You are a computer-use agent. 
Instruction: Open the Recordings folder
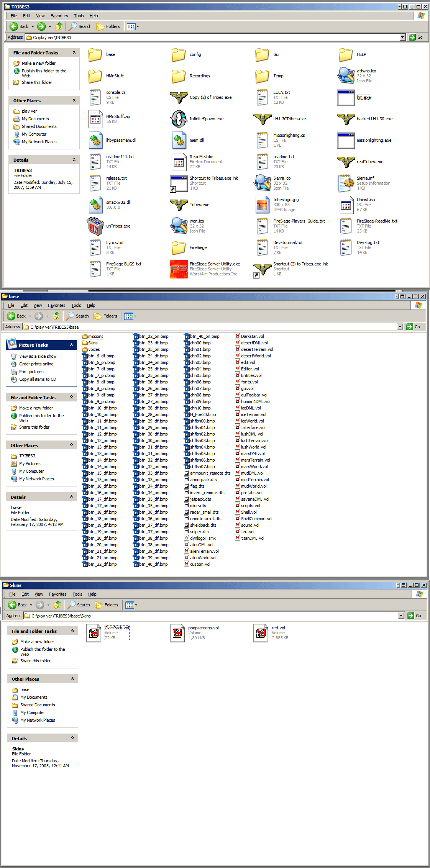pyautogui.click(x=179, y=76)
